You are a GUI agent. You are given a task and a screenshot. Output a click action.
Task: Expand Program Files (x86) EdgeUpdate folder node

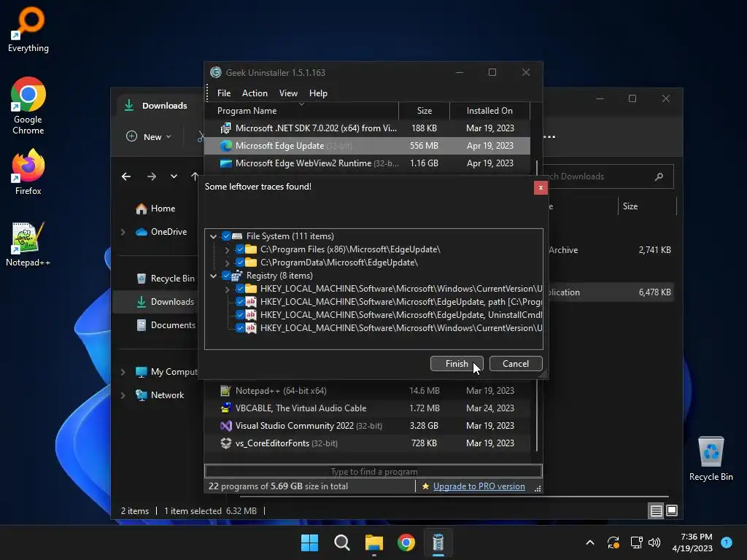(228, 249)
